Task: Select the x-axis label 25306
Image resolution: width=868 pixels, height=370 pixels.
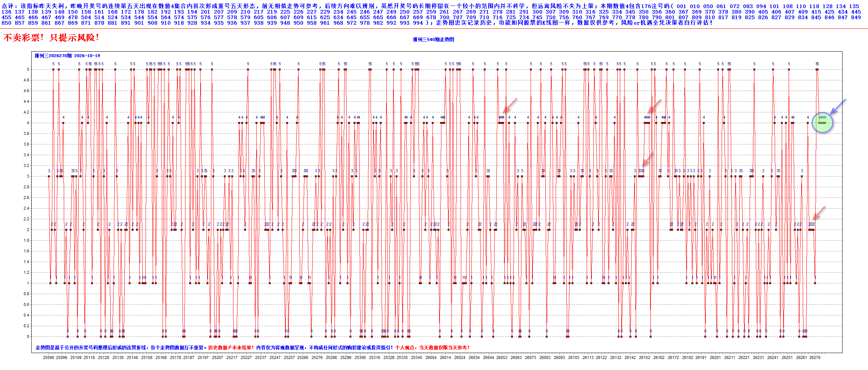Action: point(360,357)
